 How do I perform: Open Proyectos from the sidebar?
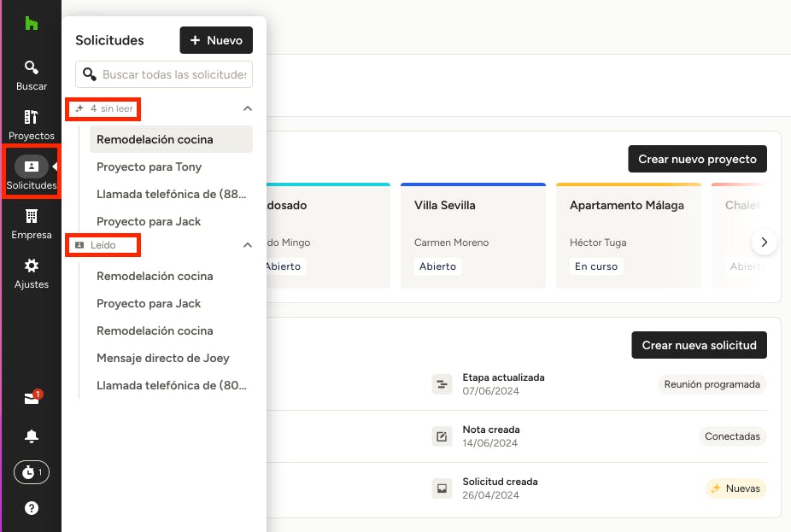coord(31,118)
